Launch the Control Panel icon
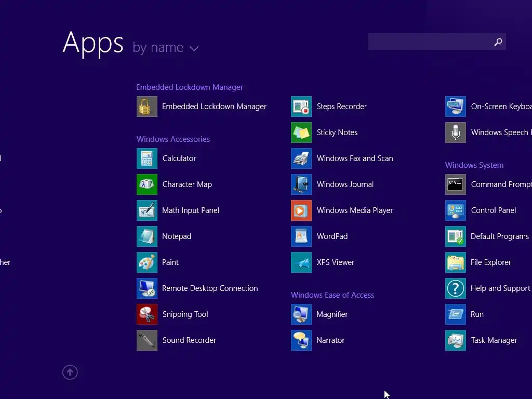 point(456,210)
